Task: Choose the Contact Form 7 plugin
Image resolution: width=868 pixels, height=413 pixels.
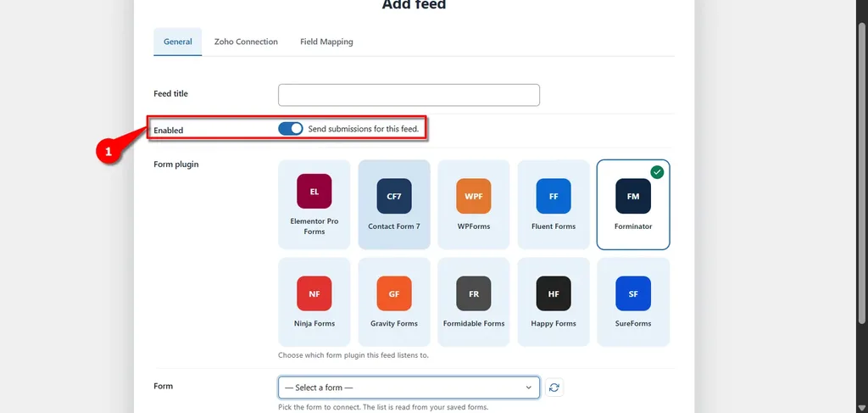Action: [x=394, y=205]
